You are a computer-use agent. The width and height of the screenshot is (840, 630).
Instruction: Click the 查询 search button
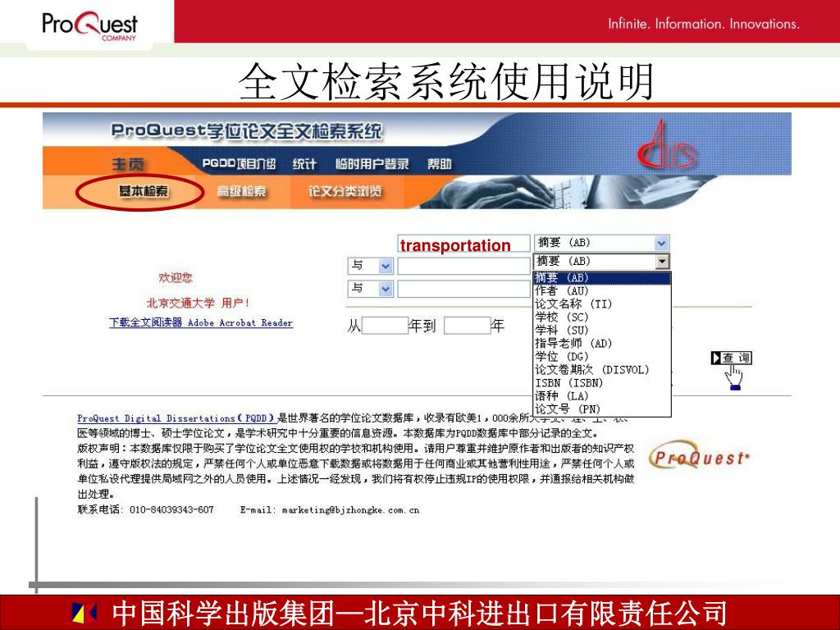pos(732,358)
